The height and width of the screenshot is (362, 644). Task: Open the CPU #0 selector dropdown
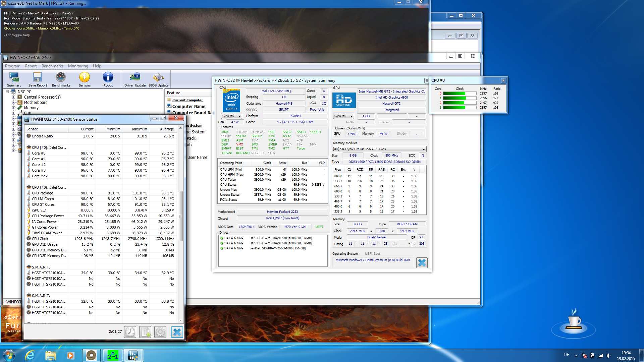231,116
